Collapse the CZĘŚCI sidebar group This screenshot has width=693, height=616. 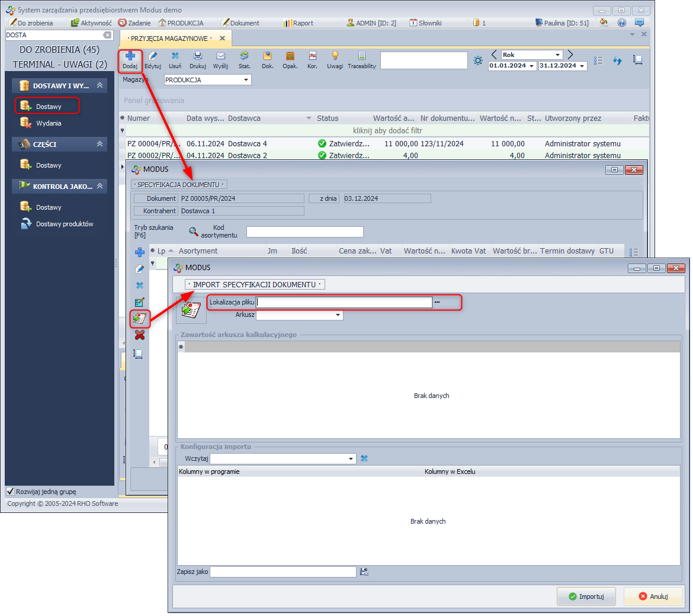pyautogui.click(x=100, y=144)
